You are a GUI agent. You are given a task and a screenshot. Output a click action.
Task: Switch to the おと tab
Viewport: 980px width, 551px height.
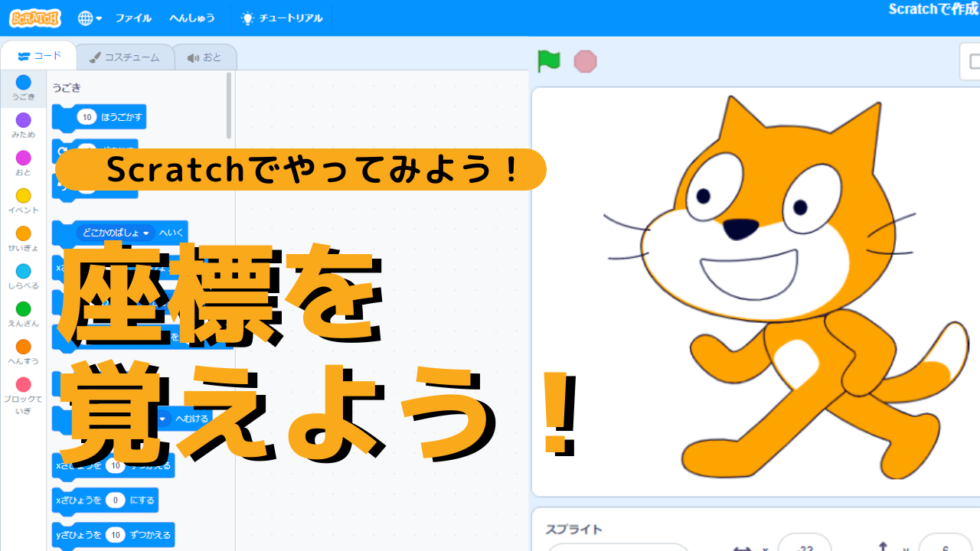(x=204, y=57)
